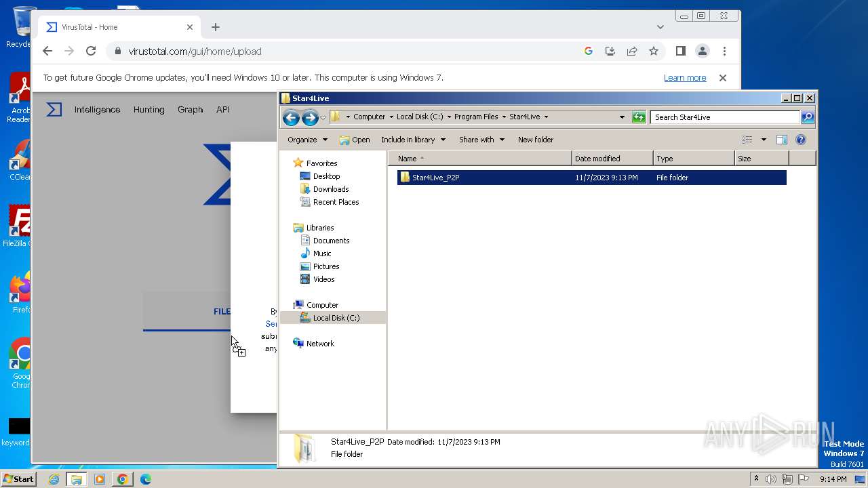The image size is (868, 488).
Task: Open Desktop in the navigation pane
Action: tap(326, 176)
